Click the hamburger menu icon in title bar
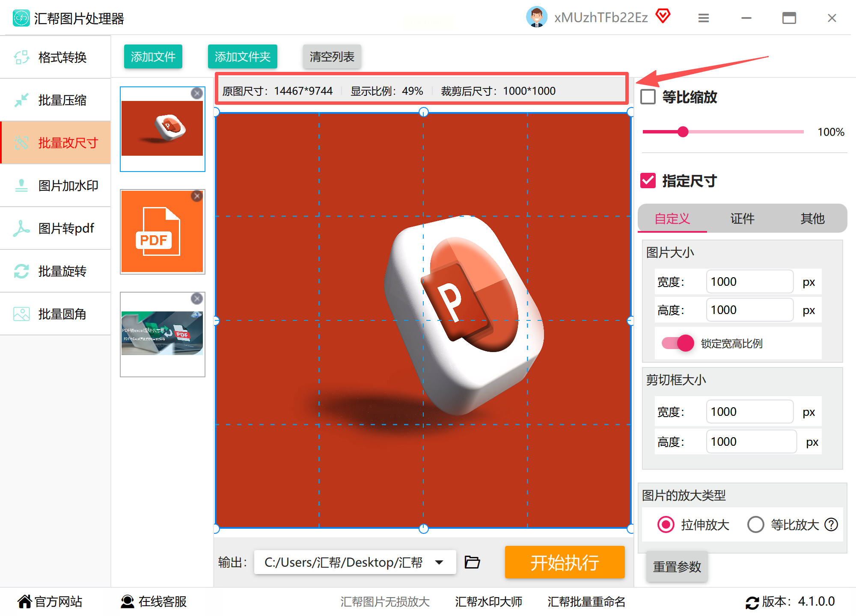Screen dimensions: 856x616 click(703, 18)
